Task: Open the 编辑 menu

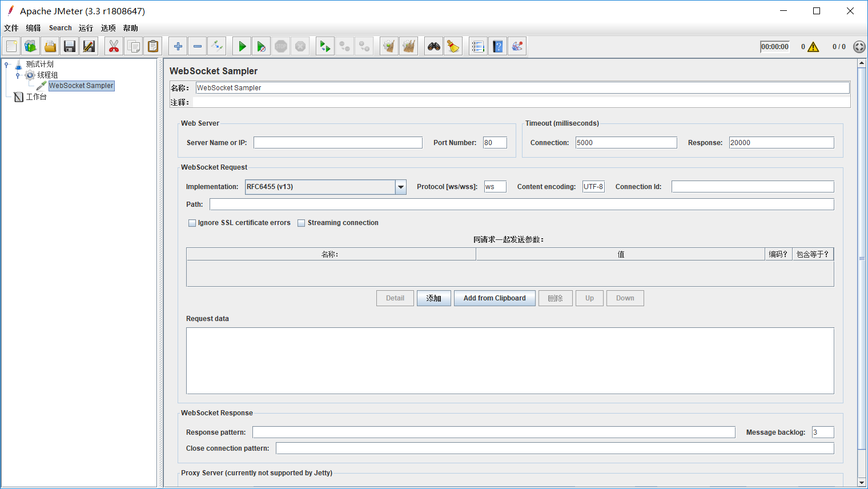Action: click(x=33, y=28)
